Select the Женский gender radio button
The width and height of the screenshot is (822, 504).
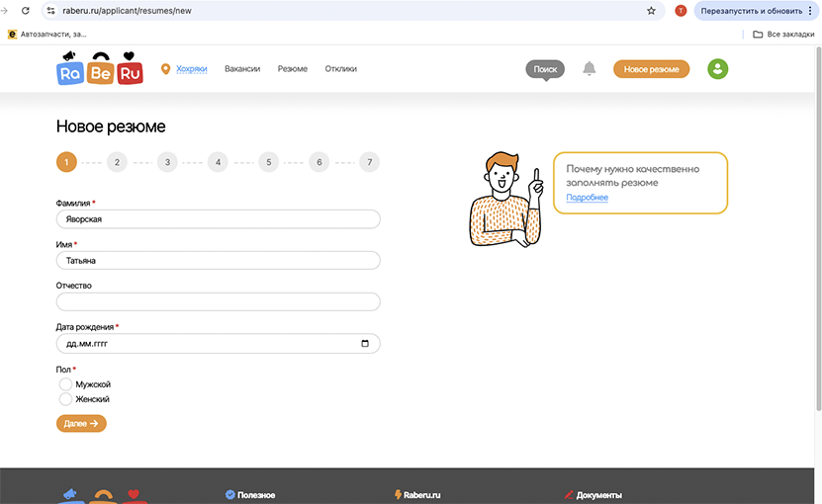[66, 399]
